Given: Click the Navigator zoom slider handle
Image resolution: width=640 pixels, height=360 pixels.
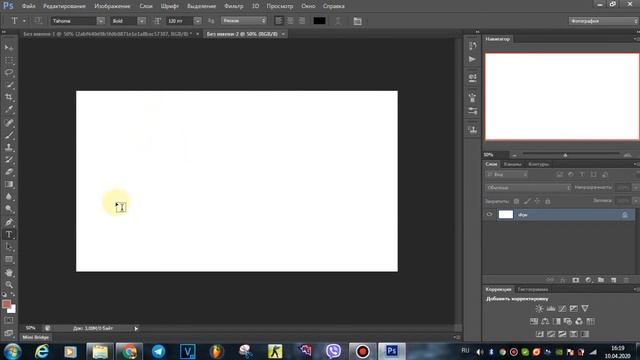Looking at the screenshot, I should 565,155.
